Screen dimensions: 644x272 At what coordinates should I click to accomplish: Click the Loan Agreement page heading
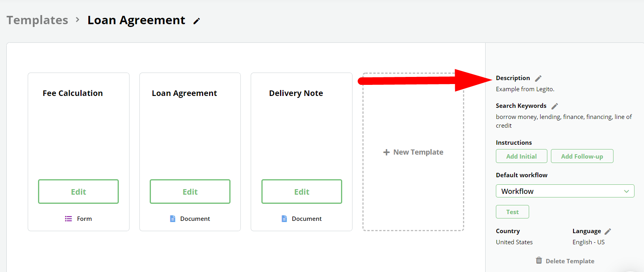(136, 20)
